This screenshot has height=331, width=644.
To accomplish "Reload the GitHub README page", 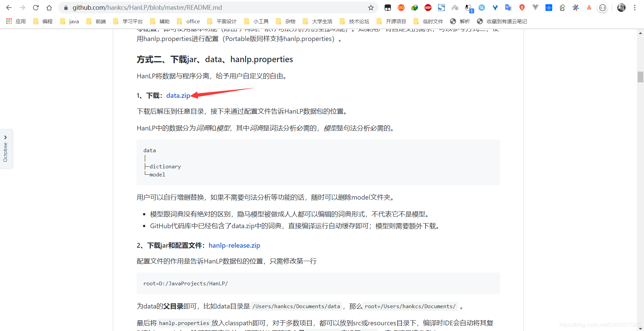I will [36, 7].
